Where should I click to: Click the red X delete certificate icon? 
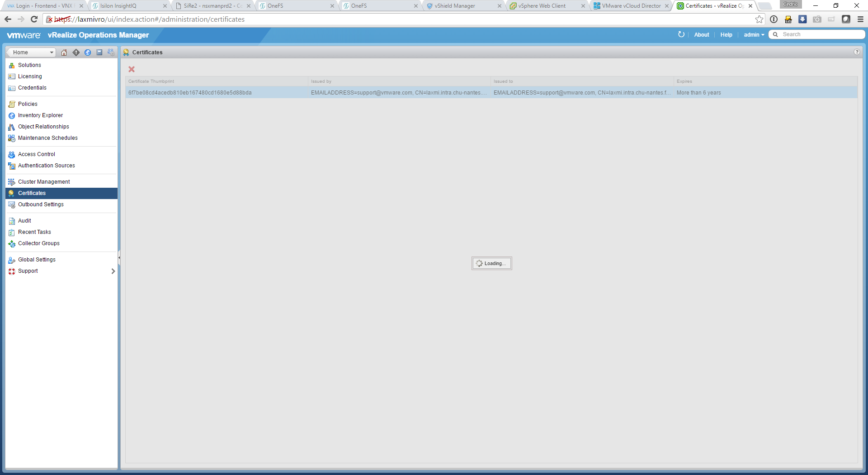pos(132,69)
